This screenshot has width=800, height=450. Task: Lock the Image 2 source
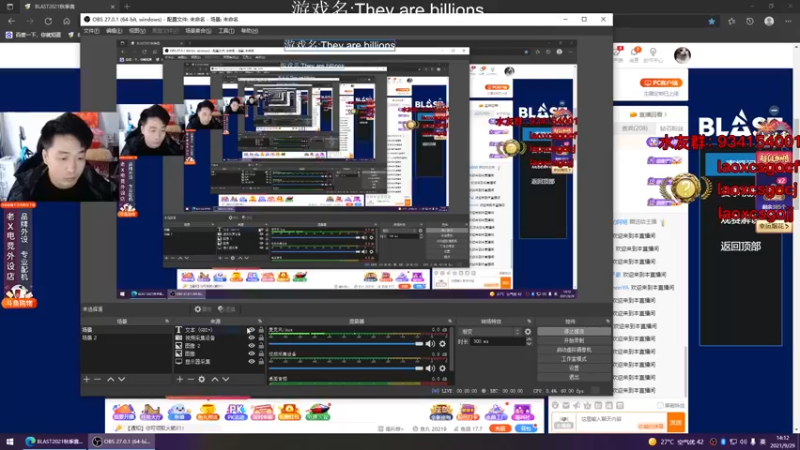(x=261, y=345)
